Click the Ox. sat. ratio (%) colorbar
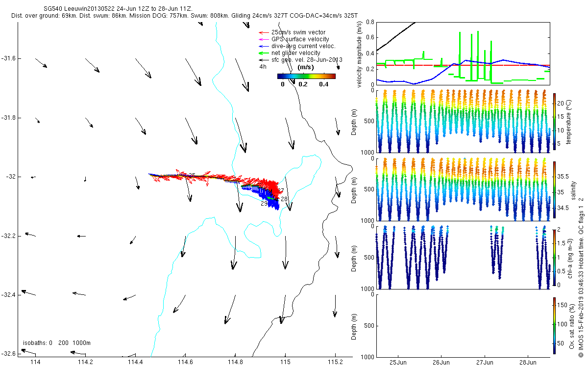Image resolution: width=588 pixels, height=368 pixels. click(x=555, y=325)
